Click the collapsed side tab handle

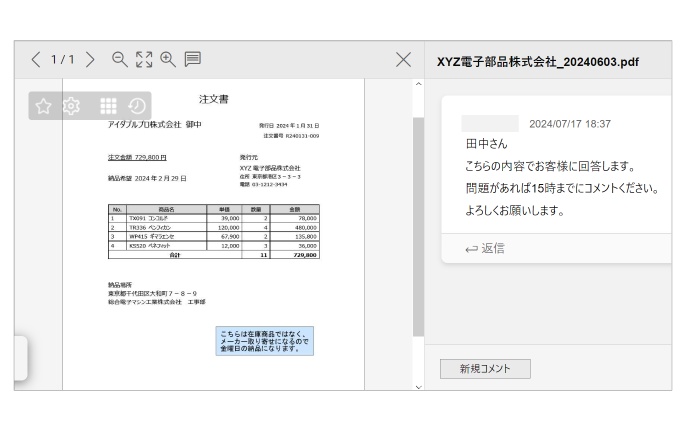coord(21,358)
